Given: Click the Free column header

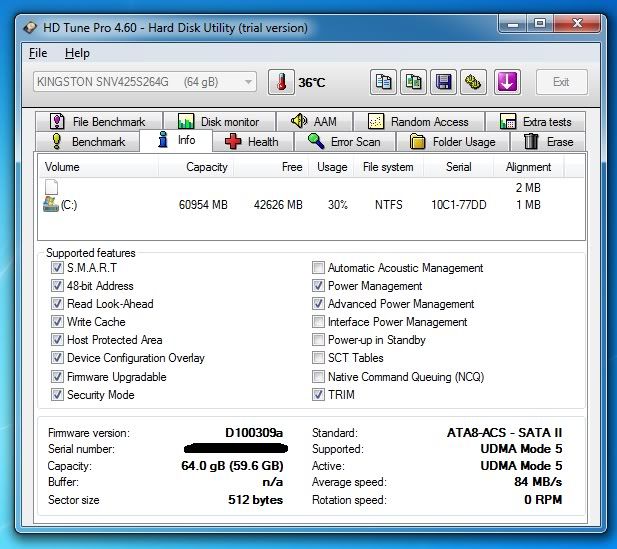Looking at the screenshot, I should point(271,167).
